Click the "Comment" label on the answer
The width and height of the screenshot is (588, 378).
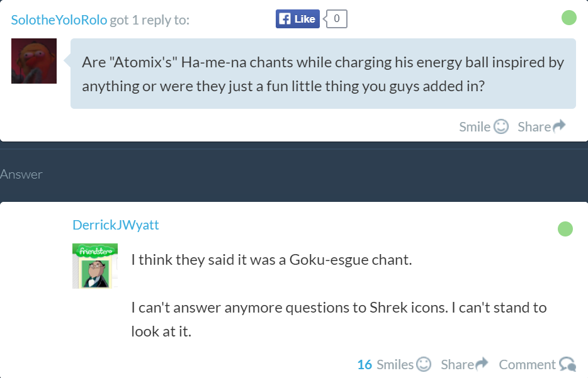pyautogui.click(x=527, y=364)
